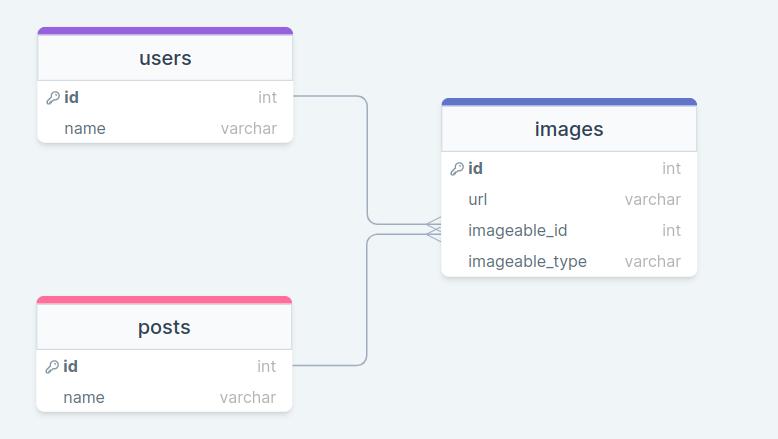Click the int type of users id
The height and width of the screenshot is (439, 778).
coord(267,98)
